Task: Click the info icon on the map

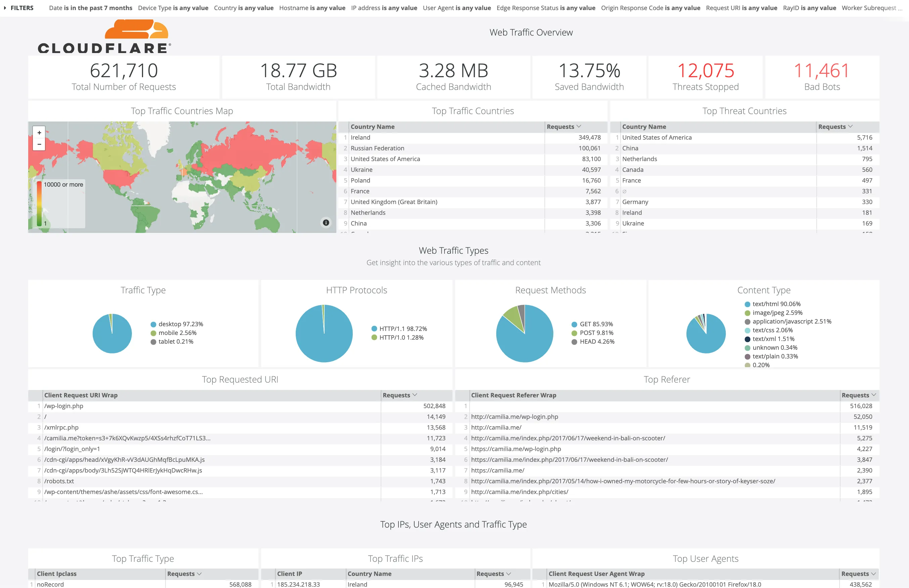Action: 326,223
